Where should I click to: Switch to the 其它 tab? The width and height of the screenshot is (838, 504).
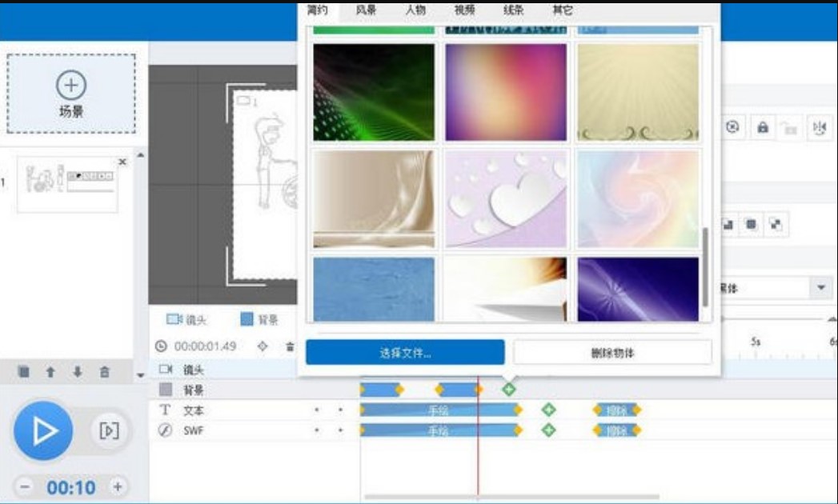tap(563, 10)
